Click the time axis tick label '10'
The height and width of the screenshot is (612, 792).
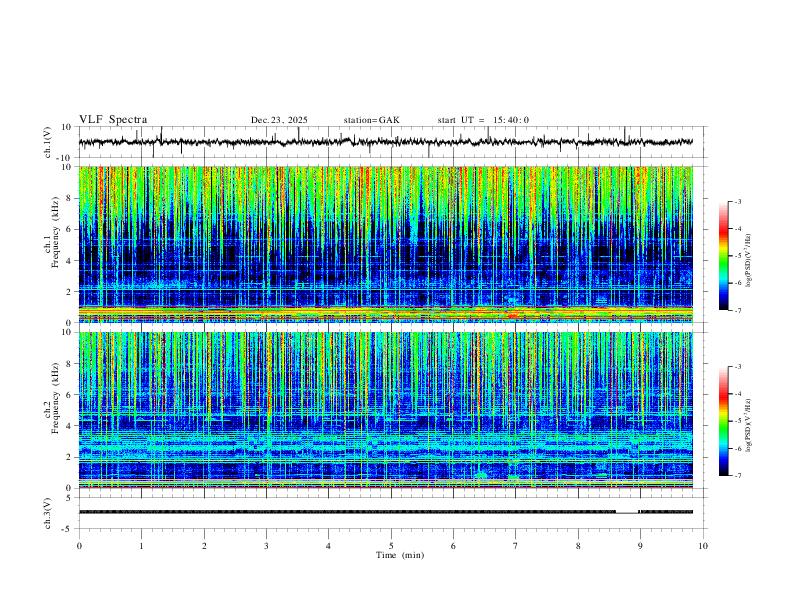703,546
